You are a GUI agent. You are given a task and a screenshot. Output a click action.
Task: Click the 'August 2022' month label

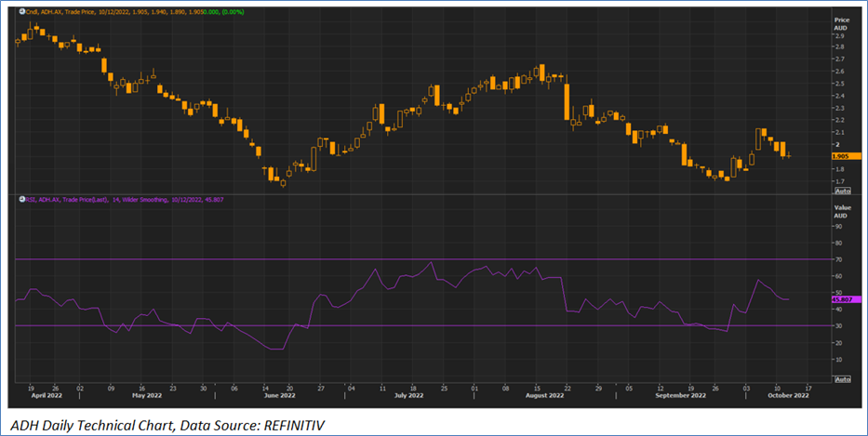(545, 396)
